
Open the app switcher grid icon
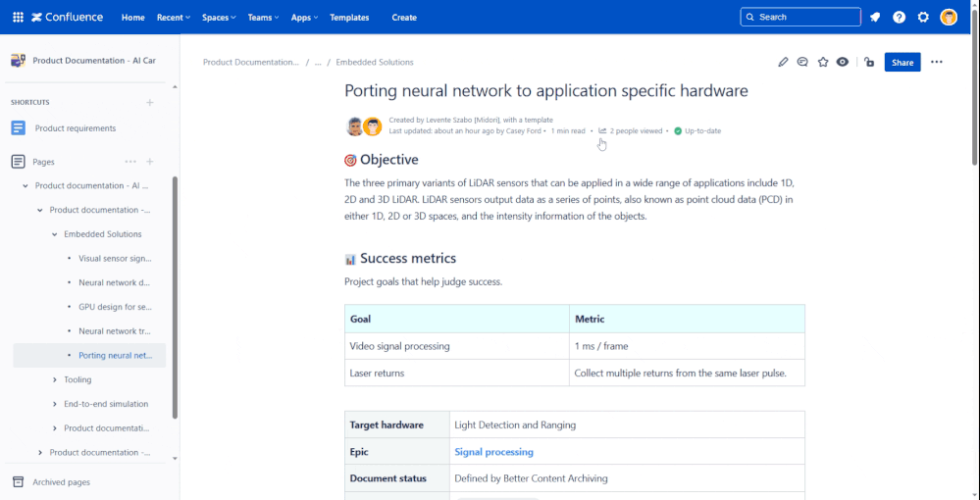point(18,18)
